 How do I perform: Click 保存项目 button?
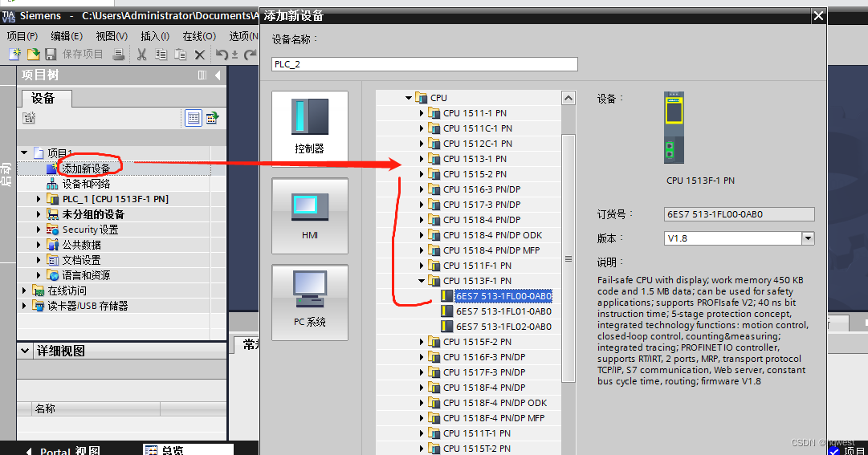click(83, 54)
